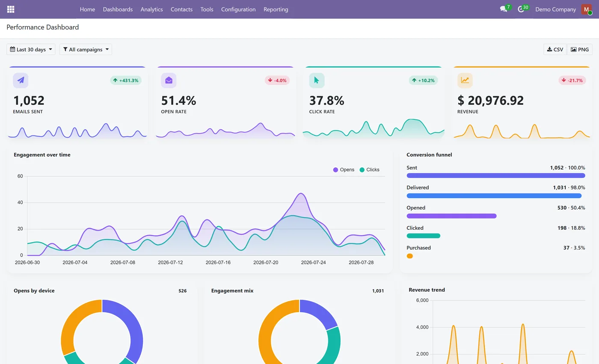
Task: Click the open envelope icon on Open Rate card
Action: coord(169,80)
